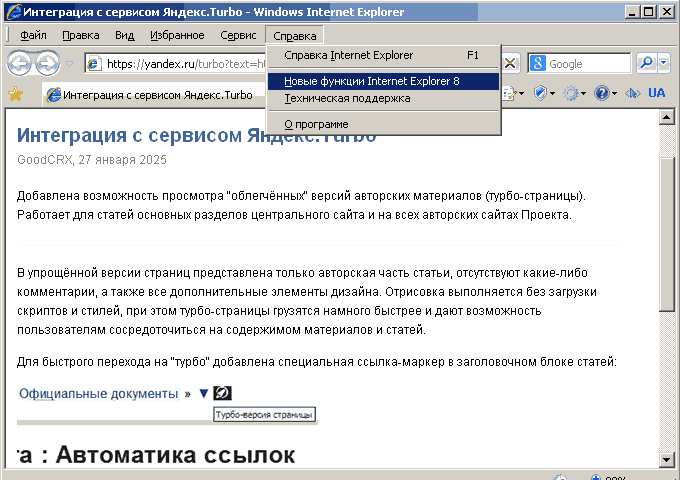Choose О программе menu entry
This screenshot has width=680, height=480.
(383, 124)
